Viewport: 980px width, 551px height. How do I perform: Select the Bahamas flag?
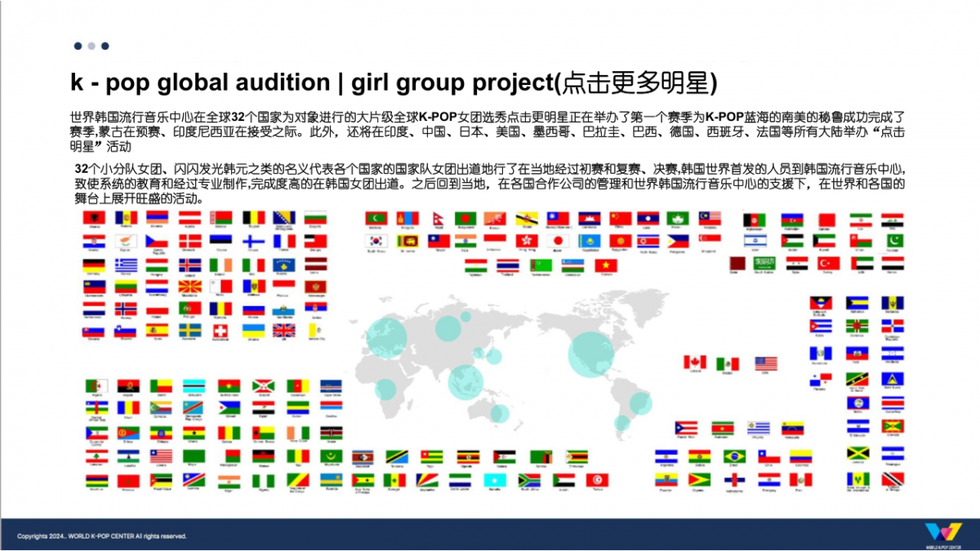[x=857, y=303]
